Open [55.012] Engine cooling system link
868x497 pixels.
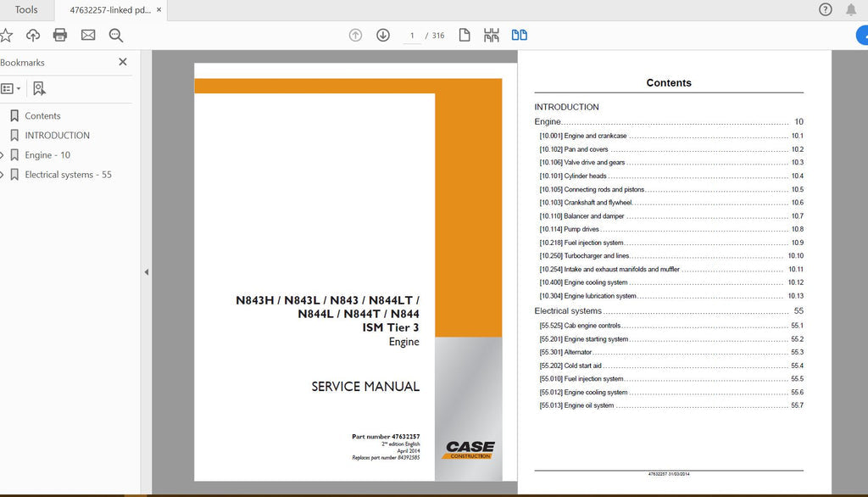coord(671,393)
